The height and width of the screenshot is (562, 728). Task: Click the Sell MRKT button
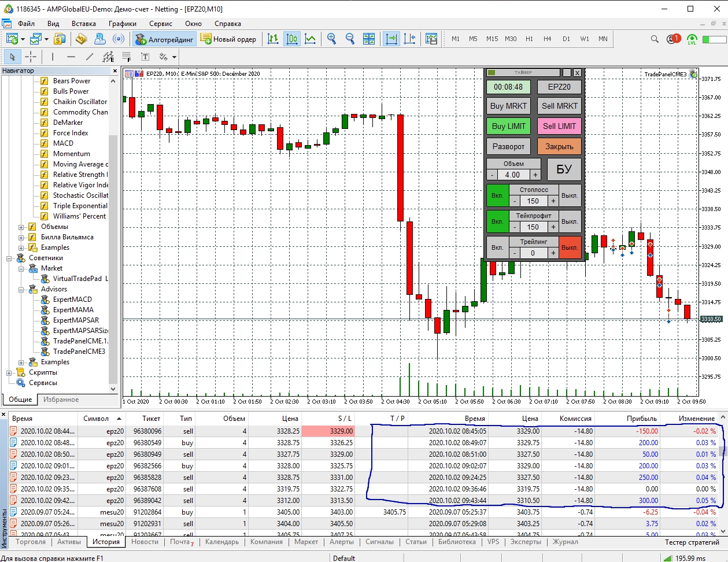pyautogui.click(x=559, y=106)
